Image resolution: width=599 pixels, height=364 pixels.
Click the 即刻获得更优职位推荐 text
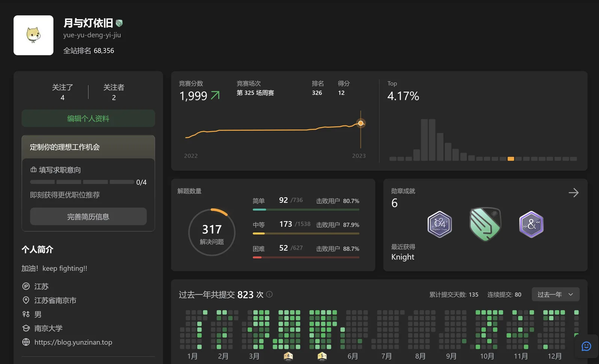tap(65, 195)
